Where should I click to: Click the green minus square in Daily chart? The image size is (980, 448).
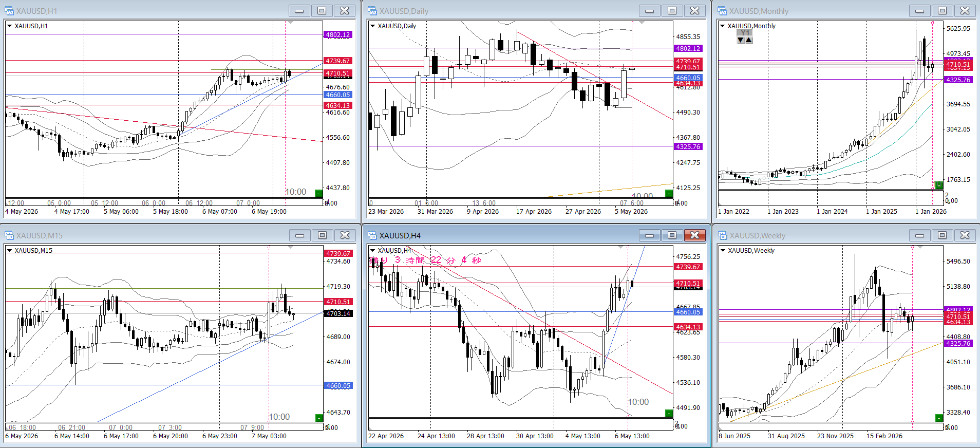[x=669, y=193]
